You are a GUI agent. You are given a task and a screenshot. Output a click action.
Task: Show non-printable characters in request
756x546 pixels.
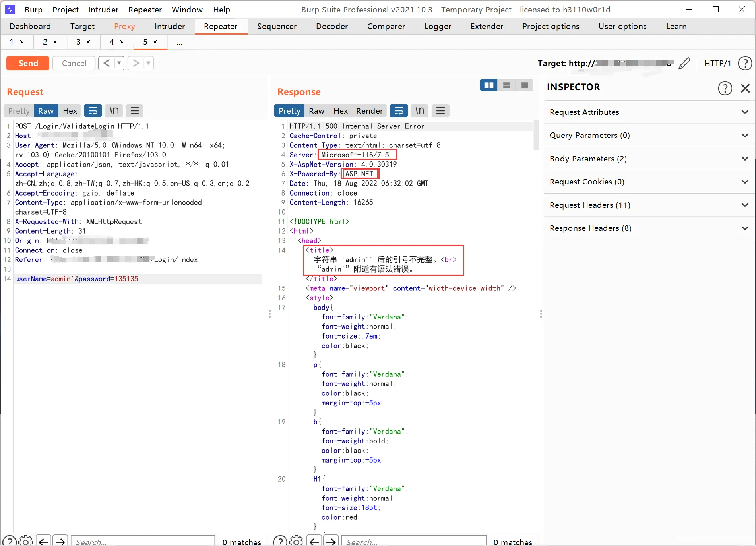(x=114, y=111)
